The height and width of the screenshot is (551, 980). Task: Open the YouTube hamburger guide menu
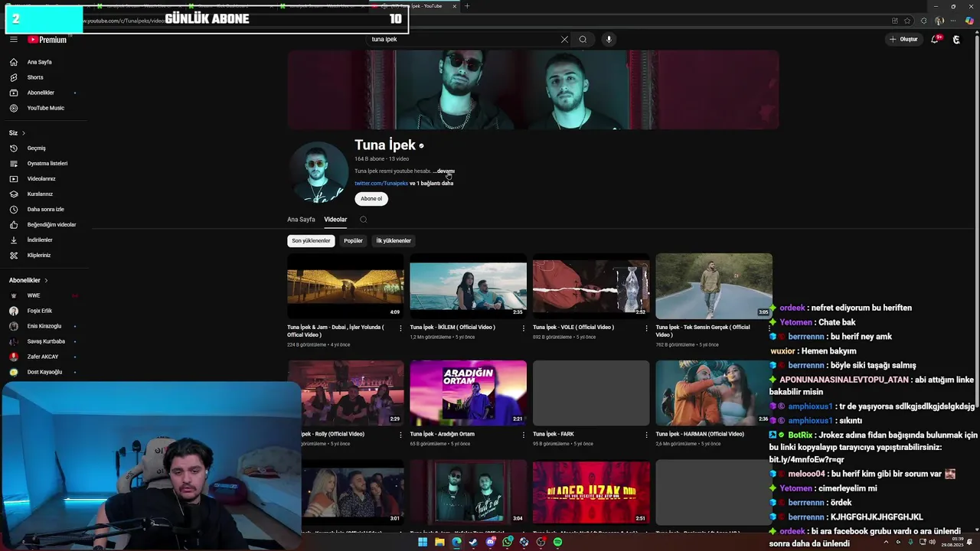(13, 39)
